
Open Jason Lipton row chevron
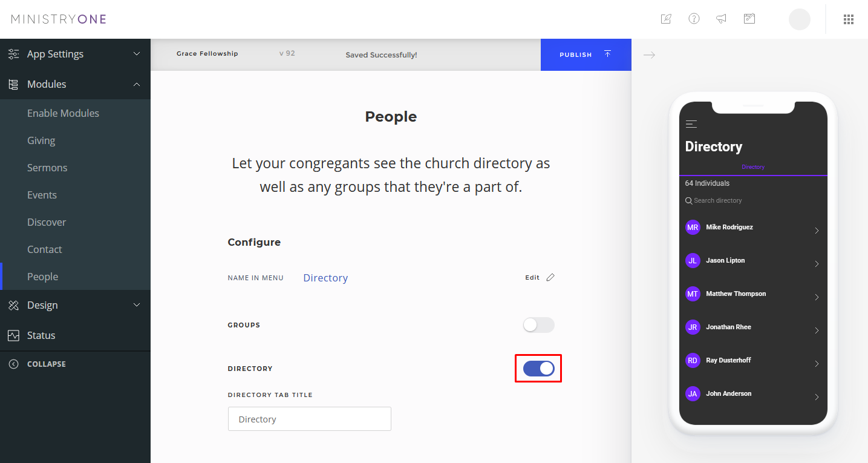tap(817, 264)
